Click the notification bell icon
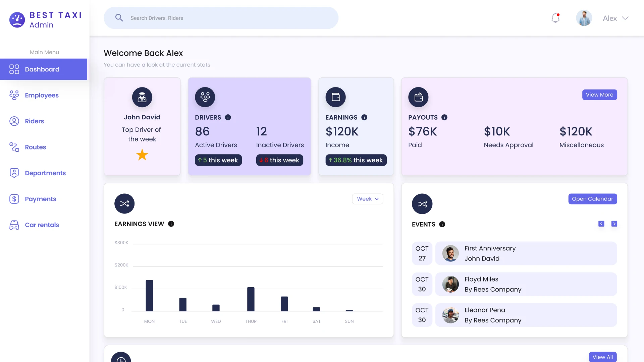The image size is (644, 362). (555, 18)
